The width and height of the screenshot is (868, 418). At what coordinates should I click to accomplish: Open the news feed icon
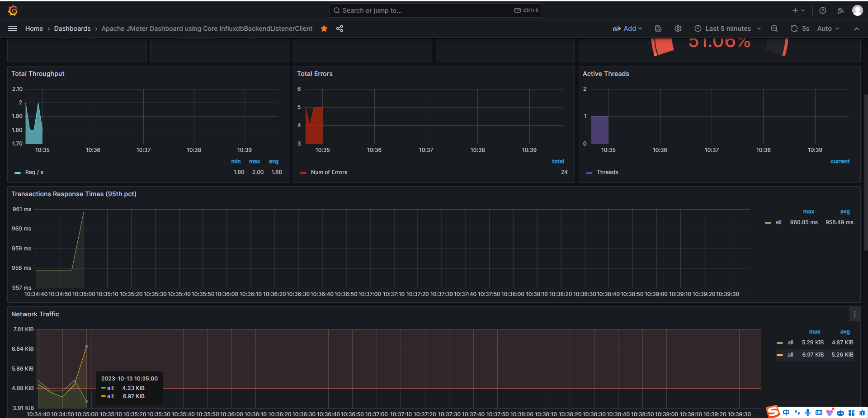pos(840,10)
